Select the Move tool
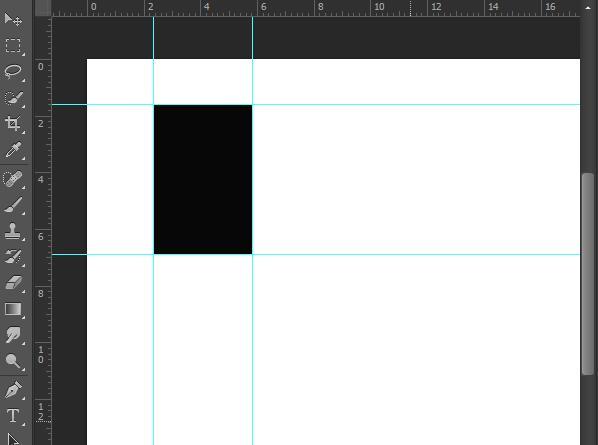Image resolution: width=598 pixels, height=445 pixels. point(13,19)
